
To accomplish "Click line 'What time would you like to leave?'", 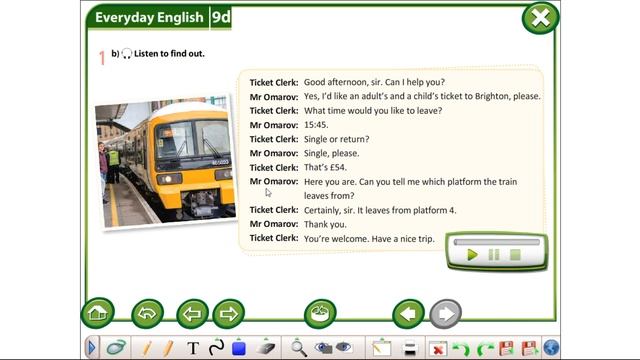I will [373, 111].
